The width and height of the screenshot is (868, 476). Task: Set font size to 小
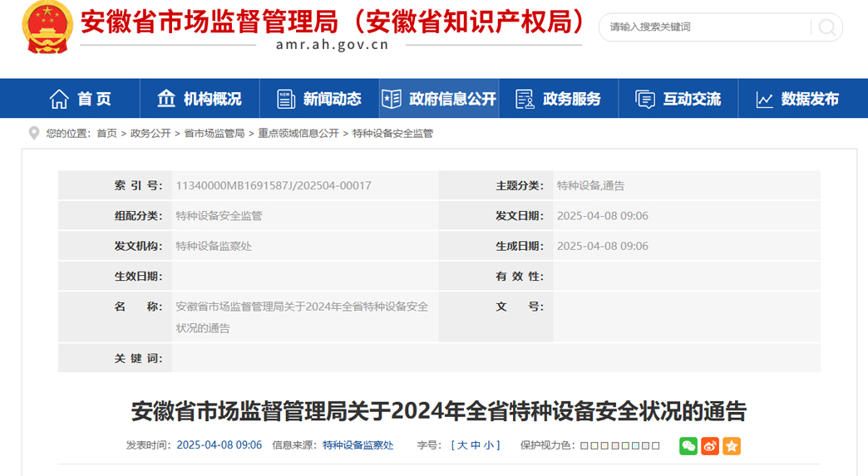click(489, 445)
